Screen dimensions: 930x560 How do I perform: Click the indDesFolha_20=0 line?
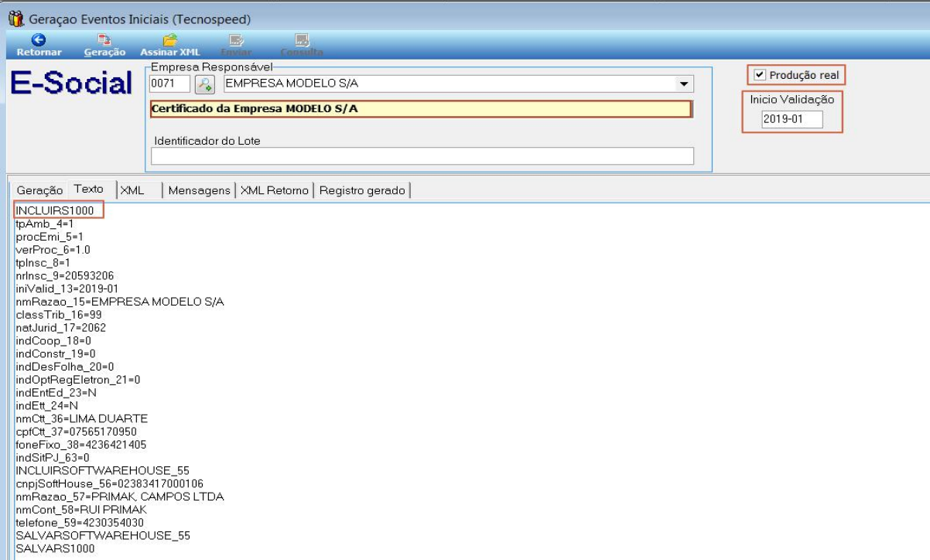tap(64, 367)
